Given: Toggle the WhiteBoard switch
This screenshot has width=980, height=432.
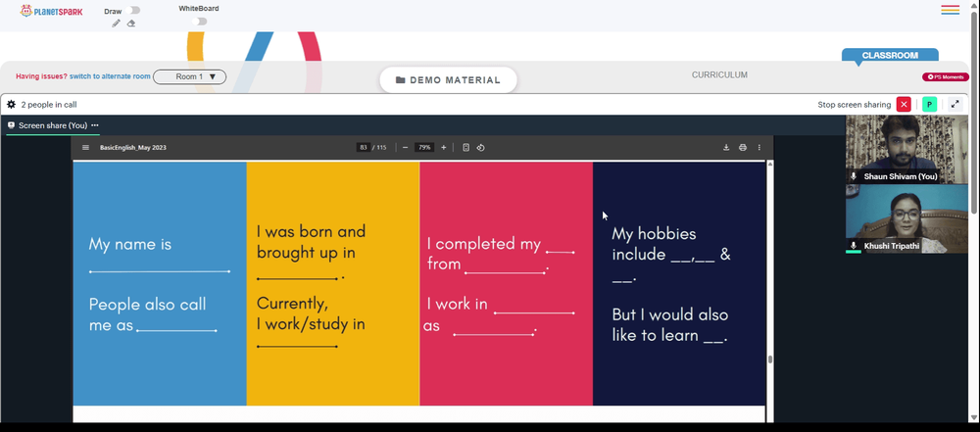Looking at the screenshot, I should pyautogui.click(x=199, y=22).
